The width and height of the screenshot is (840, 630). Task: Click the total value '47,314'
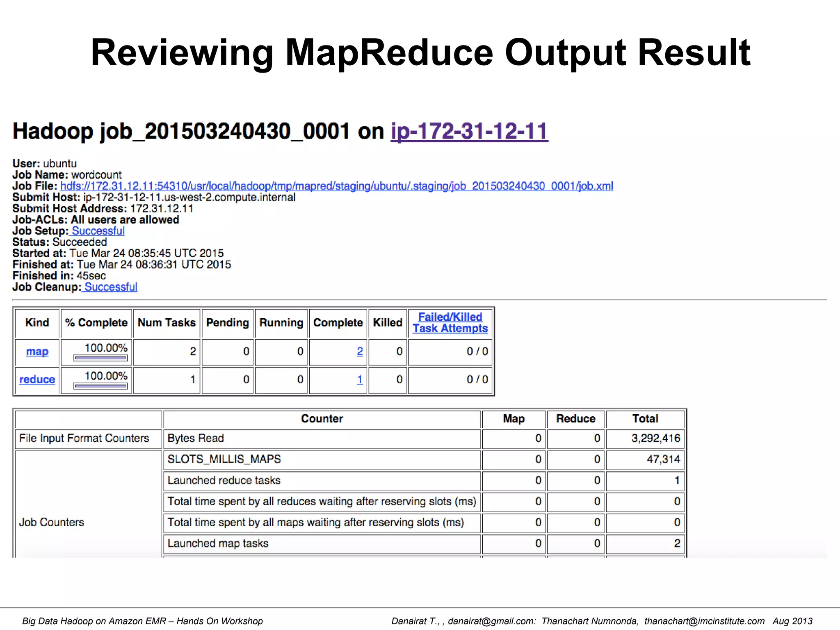pos(664,459)
